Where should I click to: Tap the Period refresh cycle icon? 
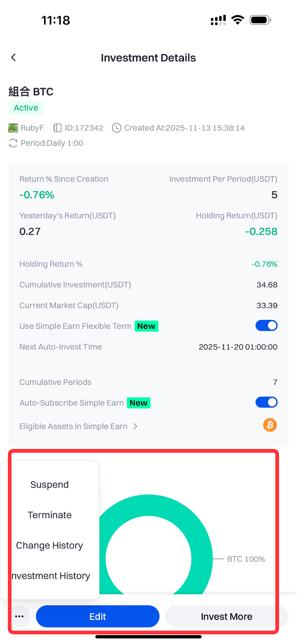(13, 143)
